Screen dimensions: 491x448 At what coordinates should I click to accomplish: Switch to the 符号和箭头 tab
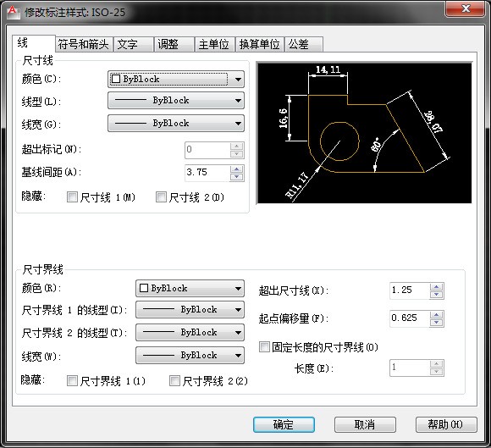point(83,44)
